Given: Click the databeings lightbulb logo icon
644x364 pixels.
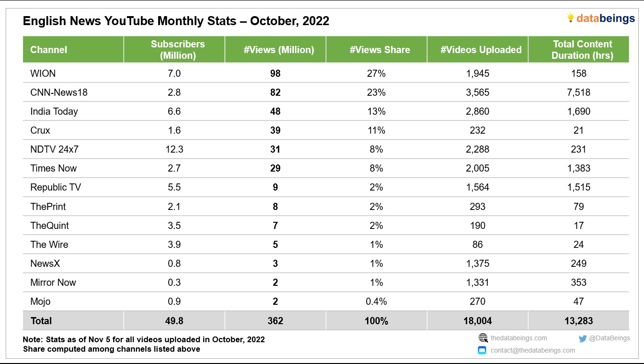Looking at the screenshot, I should tap(571, 18).
